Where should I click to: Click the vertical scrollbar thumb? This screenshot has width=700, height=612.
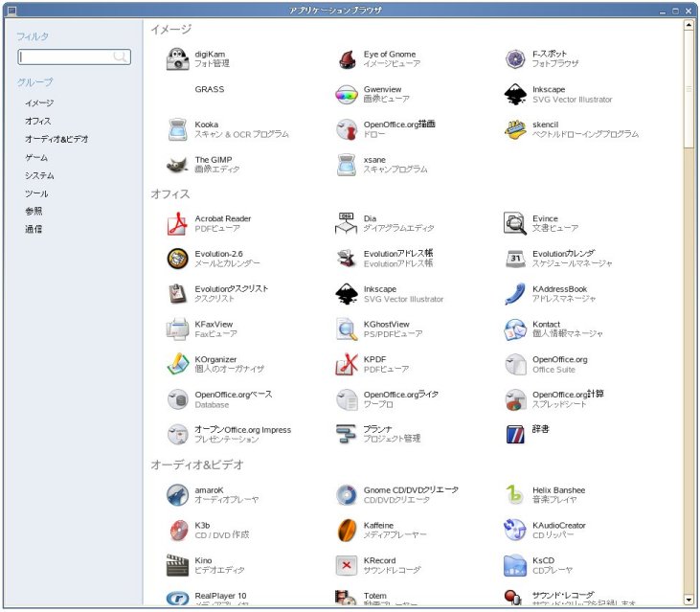689,88
